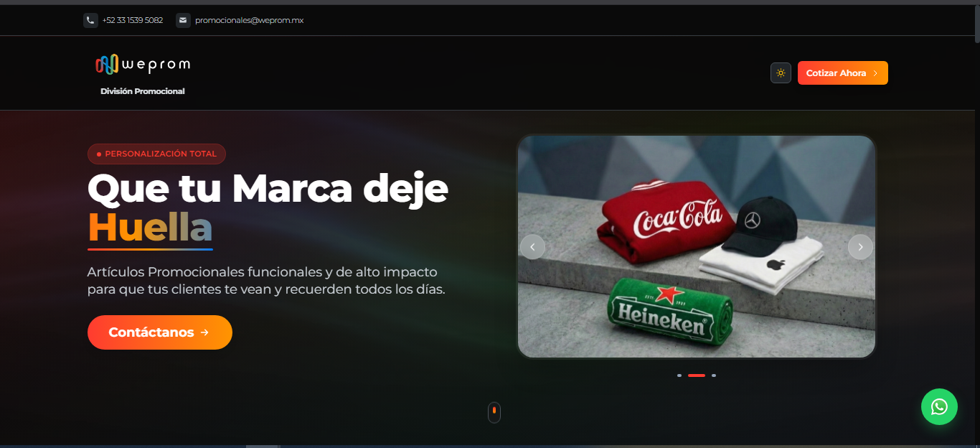Screen dimensions: 980x448
Task: Click the promotional products carousel image
Action: [697, 247]
